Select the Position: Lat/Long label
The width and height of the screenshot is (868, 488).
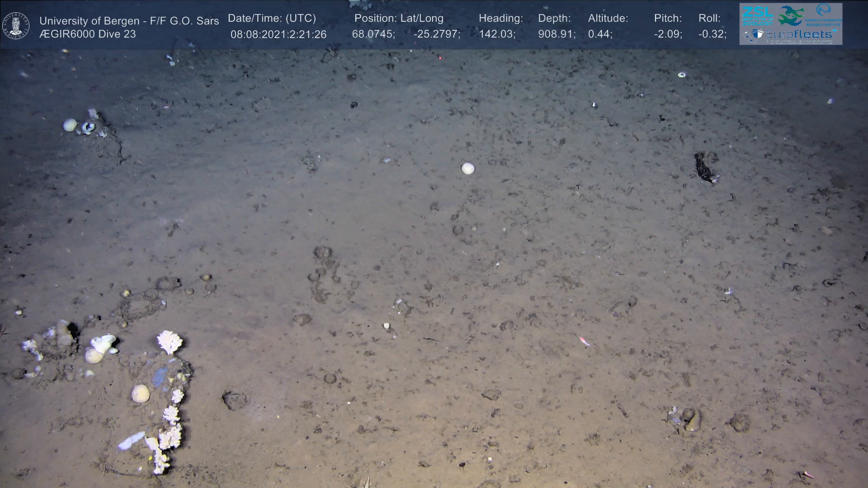click(x=399, y=19)
